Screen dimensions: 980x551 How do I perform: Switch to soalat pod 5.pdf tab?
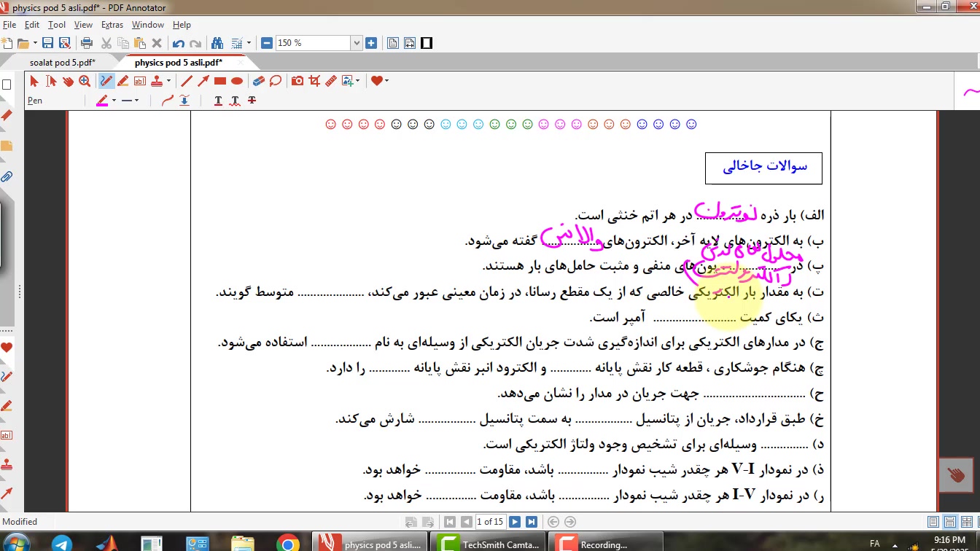tap(62, 63)
